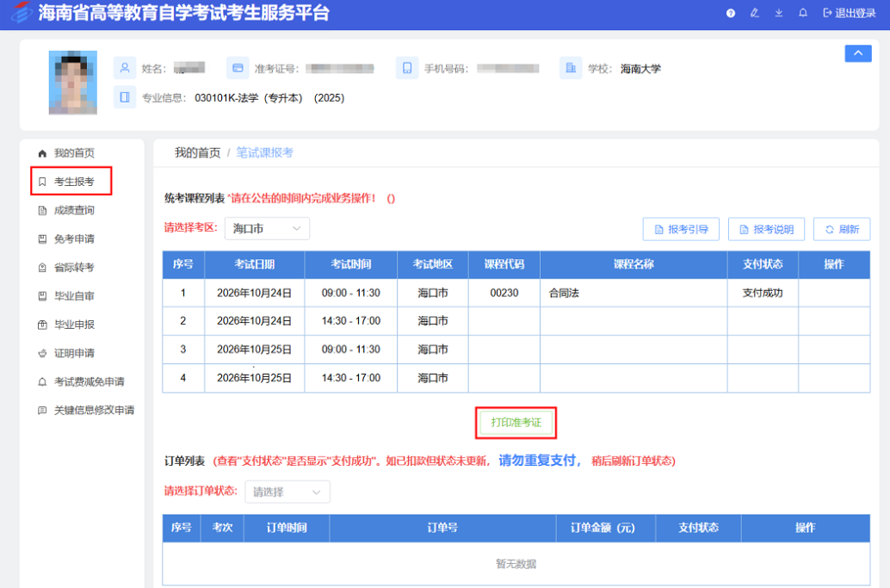890x588 pixels.
Task: Open 省际转考 in the sidebar
Action: (65, 268)
